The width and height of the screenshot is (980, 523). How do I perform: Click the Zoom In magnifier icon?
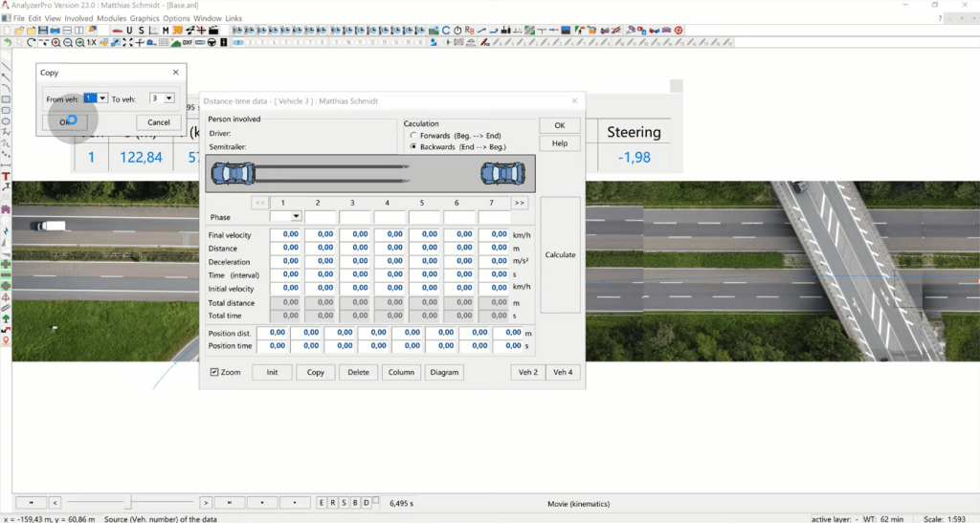point(56,43)
